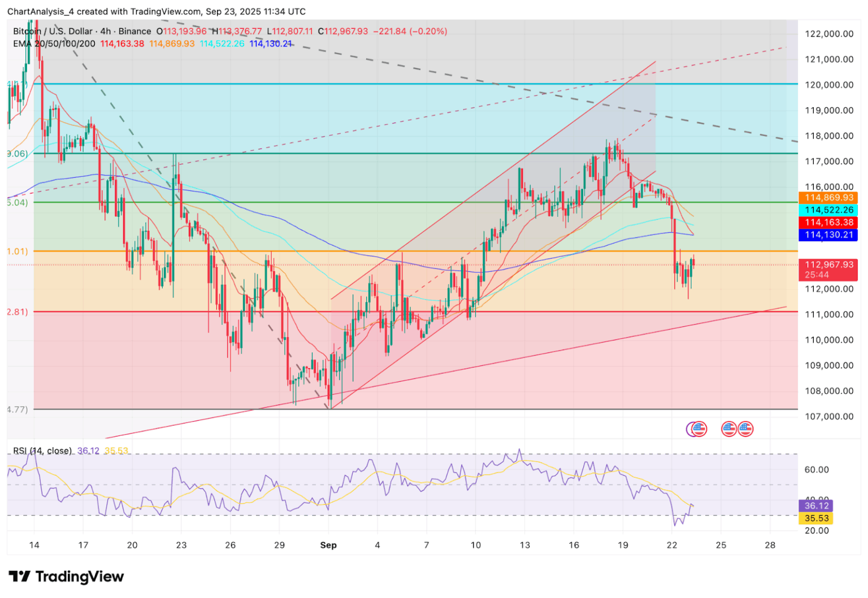Click the purple circle icon behind the flag pair
The width and height of the screenshot is (868, 598).
tap(691, 429)
